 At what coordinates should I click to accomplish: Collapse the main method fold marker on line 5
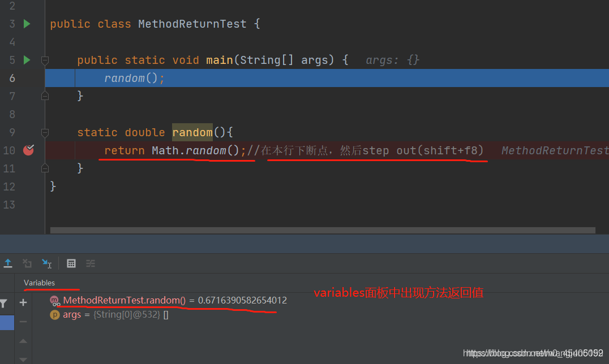45,60
